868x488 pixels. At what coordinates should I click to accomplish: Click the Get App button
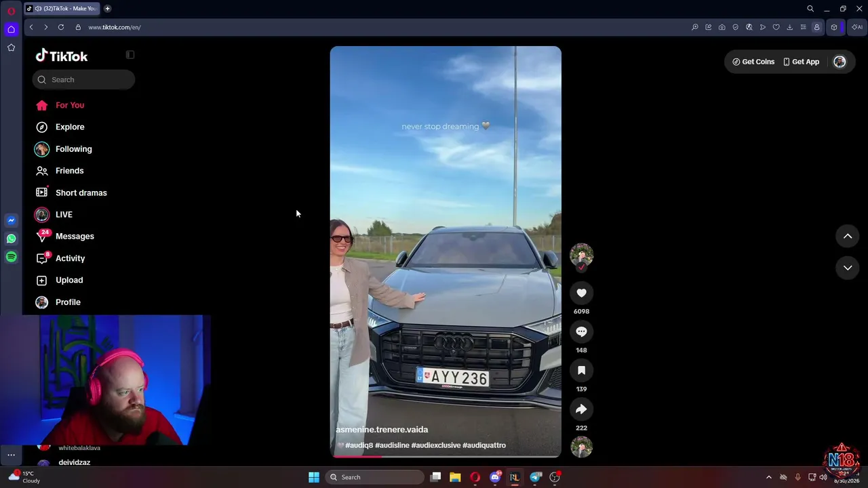tap(801, 62)
